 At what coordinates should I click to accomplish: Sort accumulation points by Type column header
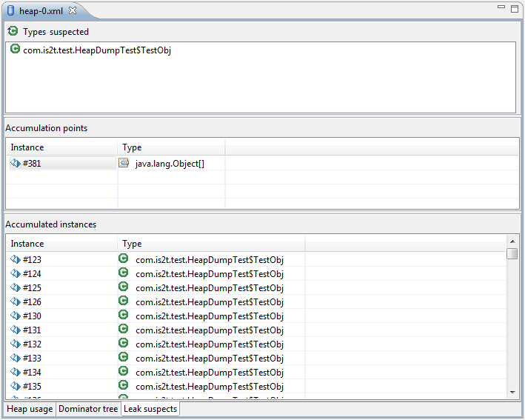pos(171,147)
